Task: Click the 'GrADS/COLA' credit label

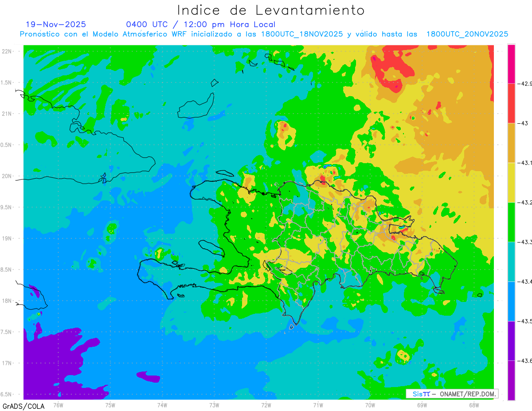Action: click(23, 406)
